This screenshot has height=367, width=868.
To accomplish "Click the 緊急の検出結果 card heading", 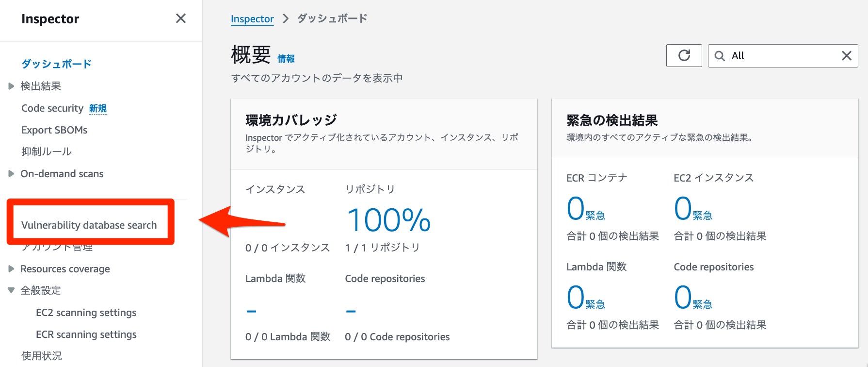I will 612,120.
